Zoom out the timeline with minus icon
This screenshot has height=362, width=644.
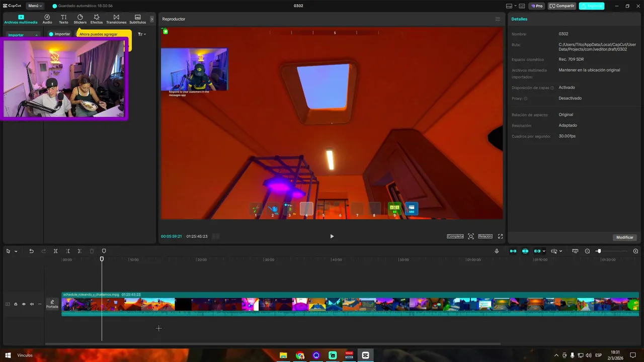click(x=587, y=251)
